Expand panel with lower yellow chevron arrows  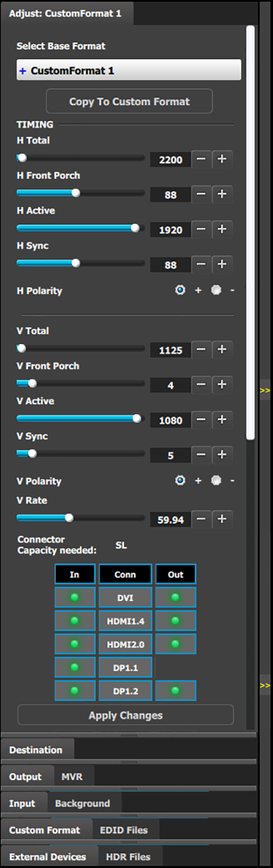(x=265, y=685)
